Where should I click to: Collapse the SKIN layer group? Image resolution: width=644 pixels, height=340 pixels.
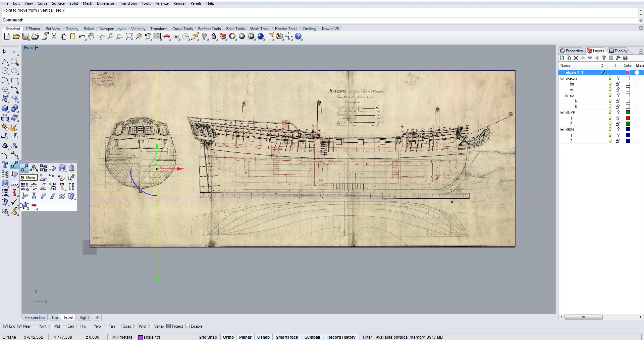562,130
